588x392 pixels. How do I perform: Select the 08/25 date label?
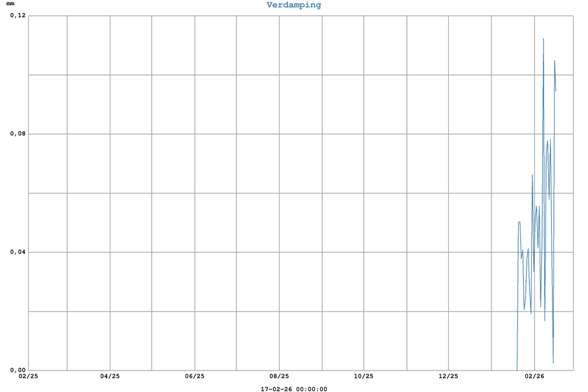coord(279,376)
